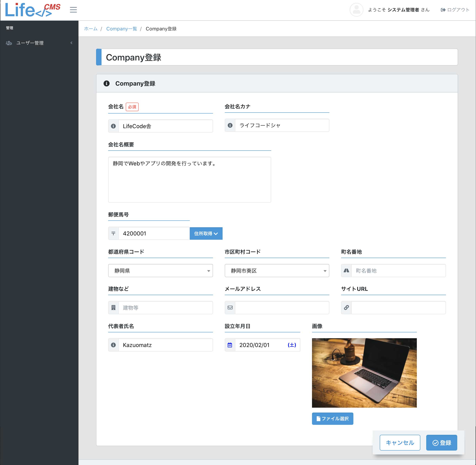Image resolution: width=476 pixels, height=465 pixels.
Task: Click the building icon in the 建物等 field
Action: coord(113,307)
